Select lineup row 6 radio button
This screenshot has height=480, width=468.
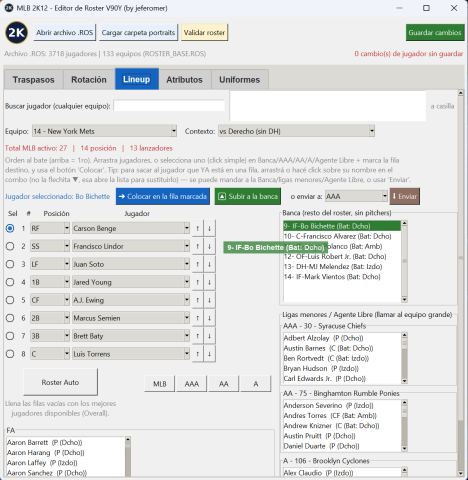10,318
